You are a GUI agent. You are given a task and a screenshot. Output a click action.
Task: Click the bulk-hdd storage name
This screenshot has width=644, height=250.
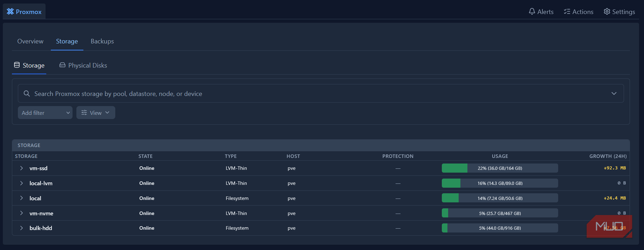(x=41, y=228)
